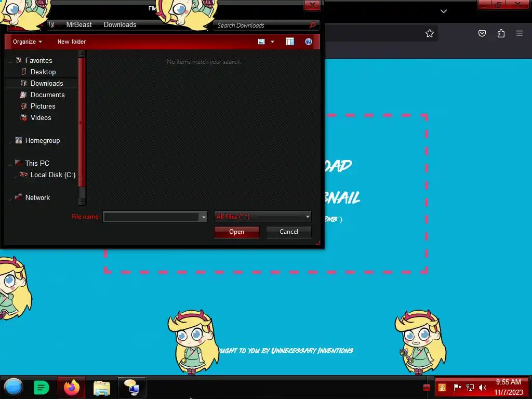Close the file dialog window
This screenshot has width=532, height=399.
point(312,5)
